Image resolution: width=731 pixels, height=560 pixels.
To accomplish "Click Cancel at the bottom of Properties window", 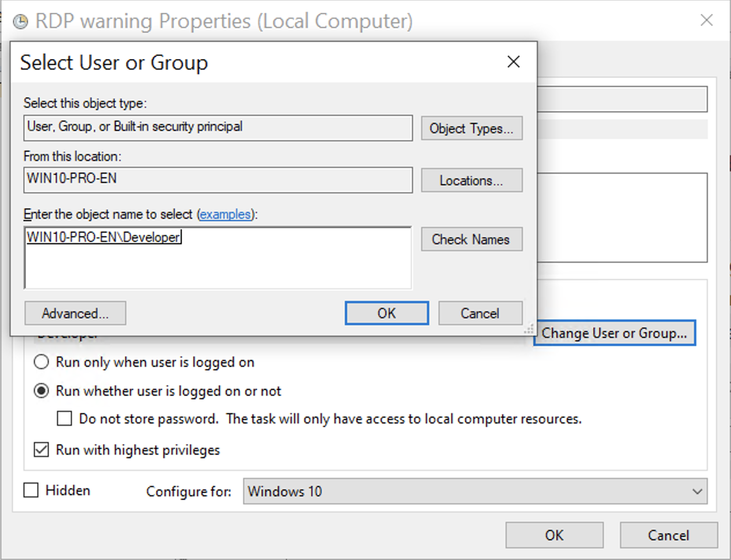I will 669,535.
